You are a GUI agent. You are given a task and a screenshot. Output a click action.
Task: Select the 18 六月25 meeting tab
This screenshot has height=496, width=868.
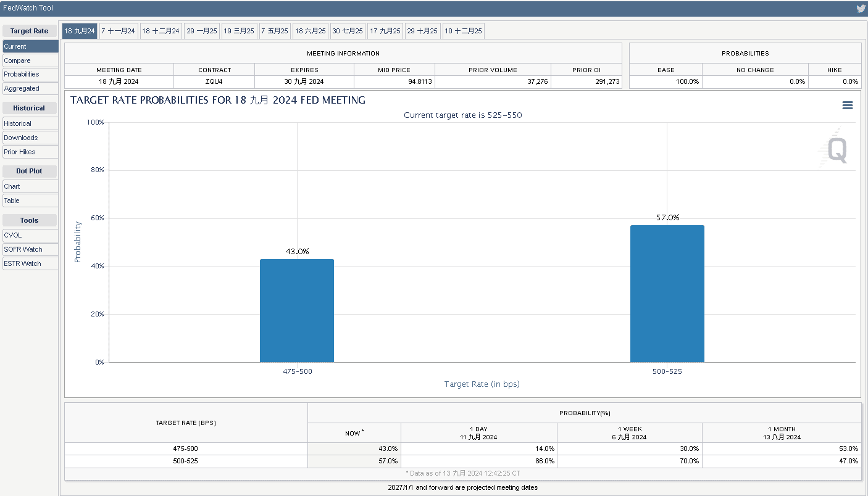[311, 31]
